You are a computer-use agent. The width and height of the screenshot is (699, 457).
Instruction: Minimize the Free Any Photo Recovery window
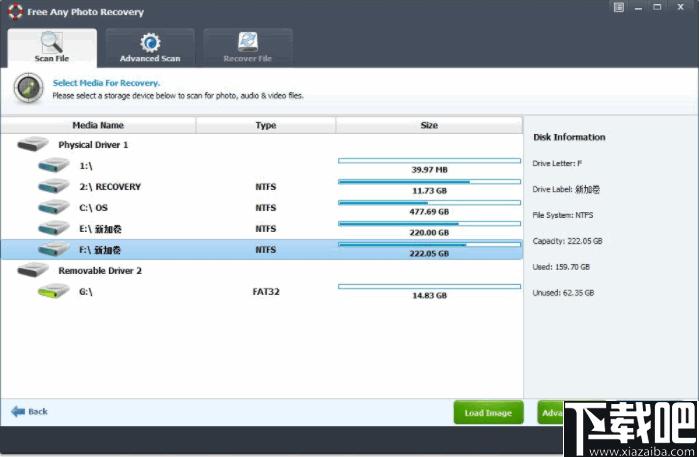pyautogui.click(x=638, y=8)
